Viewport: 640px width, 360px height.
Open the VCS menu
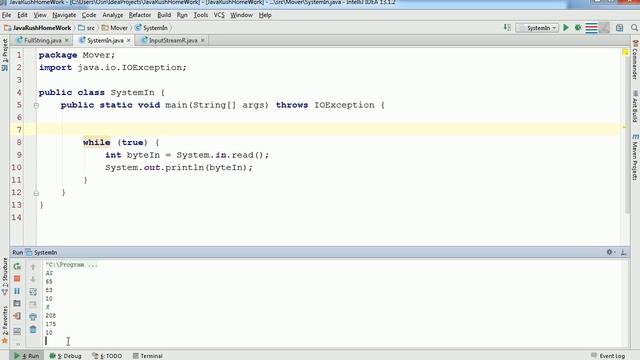pos(219,15)
